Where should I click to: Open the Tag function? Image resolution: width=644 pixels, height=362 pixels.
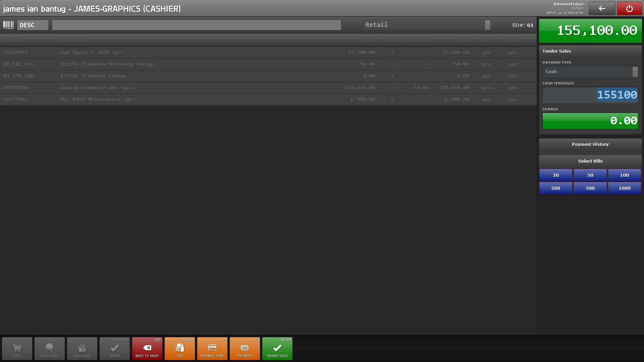(x=179, y=349)
